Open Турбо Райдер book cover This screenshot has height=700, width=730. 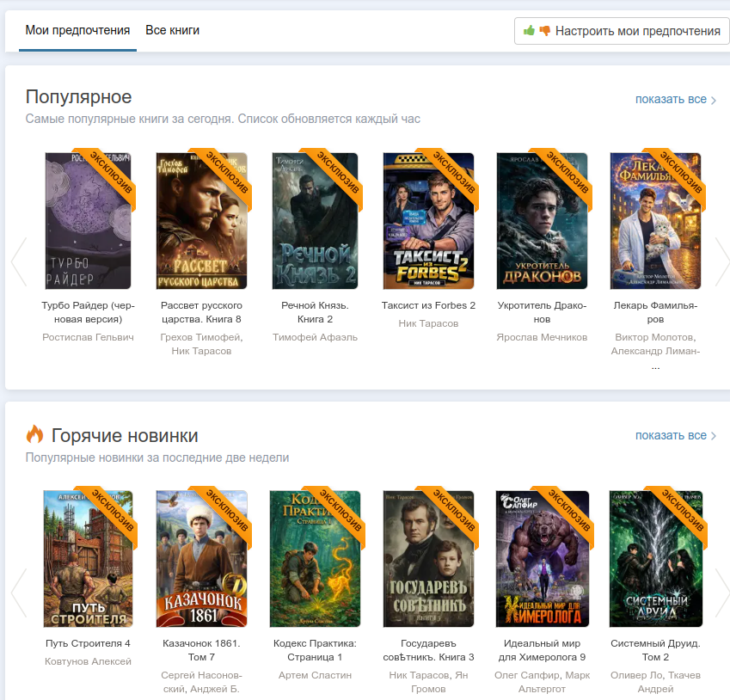click(x=88, y=221)
